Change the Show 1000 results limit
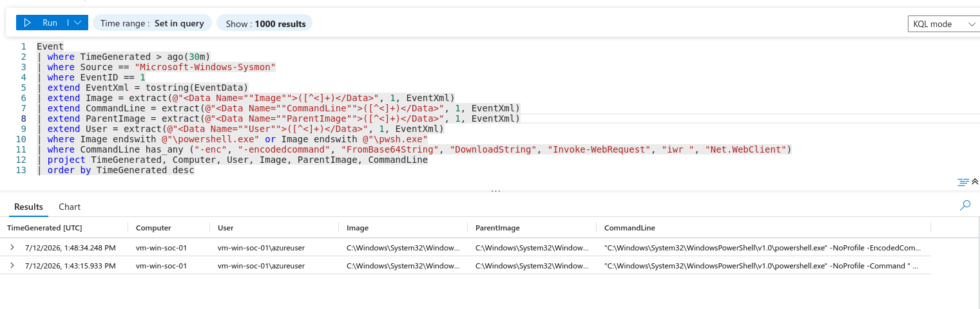 [x=265, y=23]
